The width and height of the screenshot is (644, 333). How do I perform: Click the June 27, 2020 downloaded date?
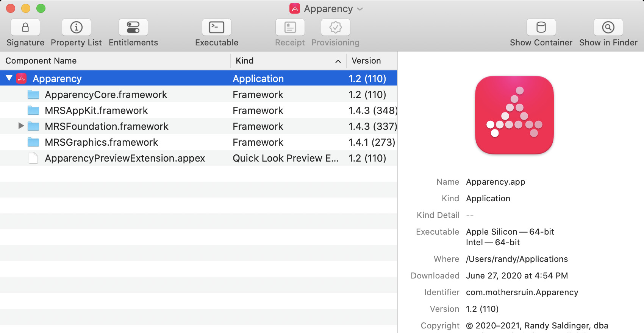coord(517,276)
